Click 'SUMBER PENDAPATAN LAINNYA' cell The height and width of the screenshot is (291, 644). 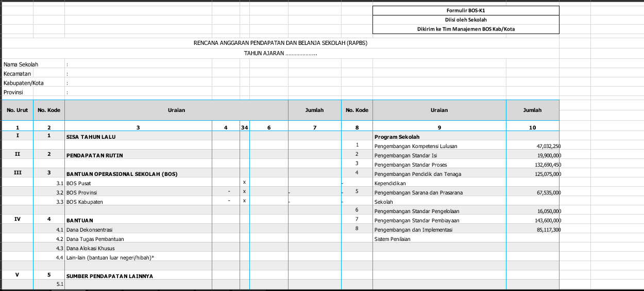[x=139, y=276]
